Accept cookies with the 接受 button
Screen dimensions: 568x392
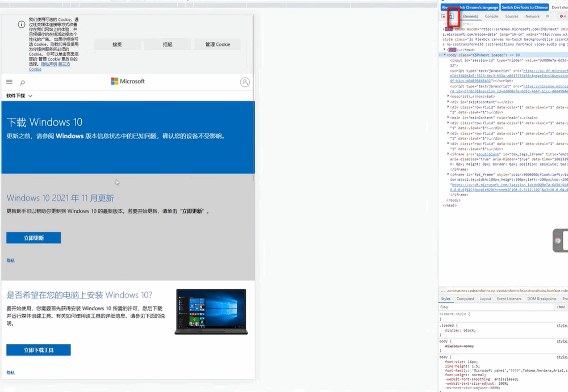[x=118, y=44]
